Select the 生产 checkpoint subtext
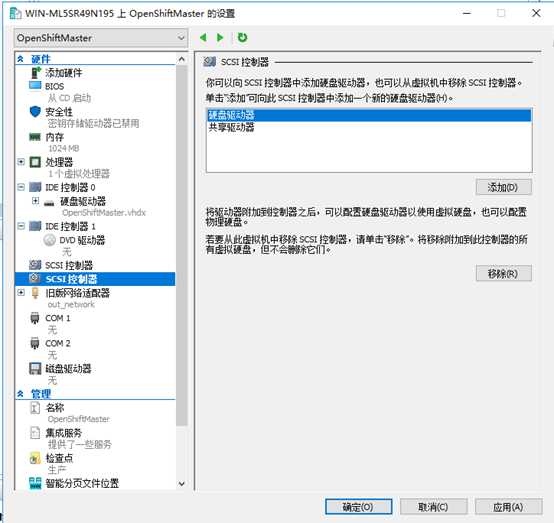Viewport: 554px width, 523px height. (57, 470)
